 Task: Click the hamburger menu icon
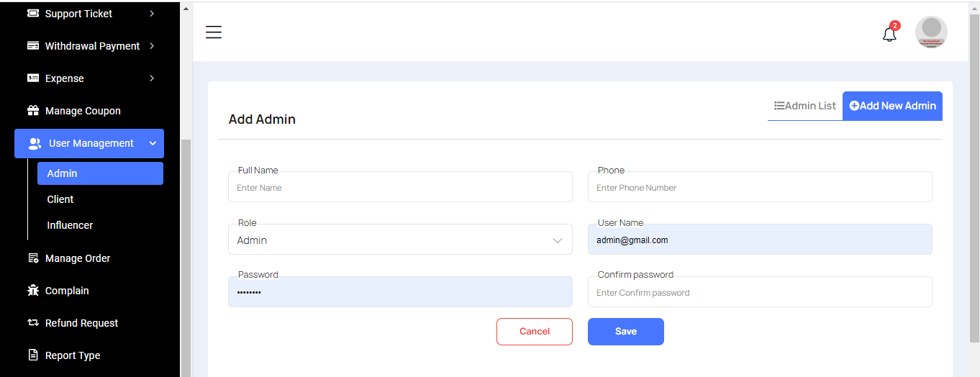click(x=214, y=32)
